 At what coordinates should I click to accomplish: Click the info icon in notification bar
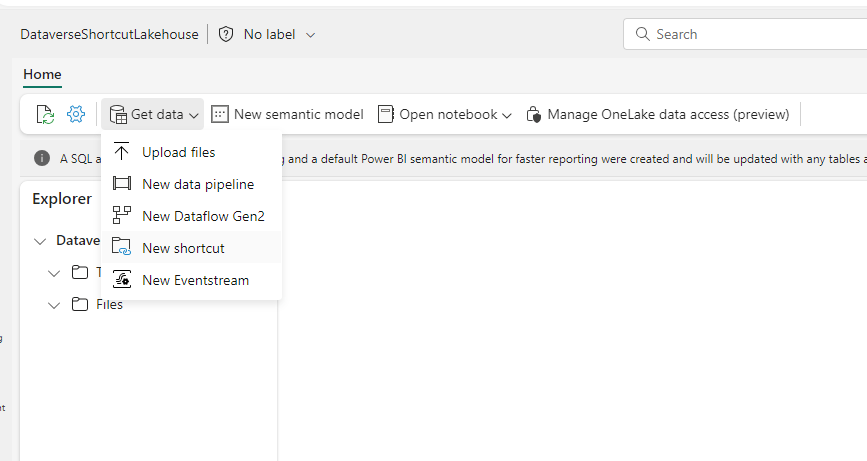pyautogui.click(x=42, y=158)
